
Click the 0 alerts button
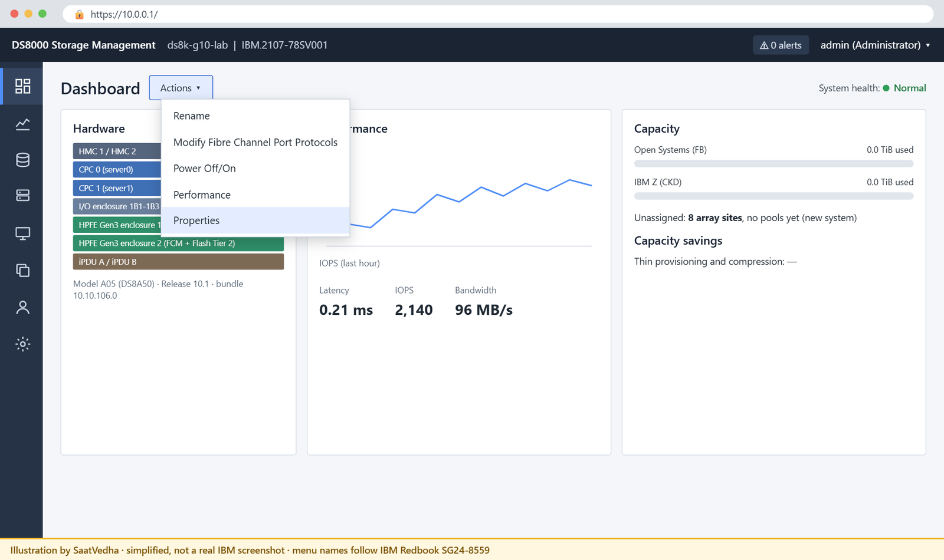click(781, 45)
